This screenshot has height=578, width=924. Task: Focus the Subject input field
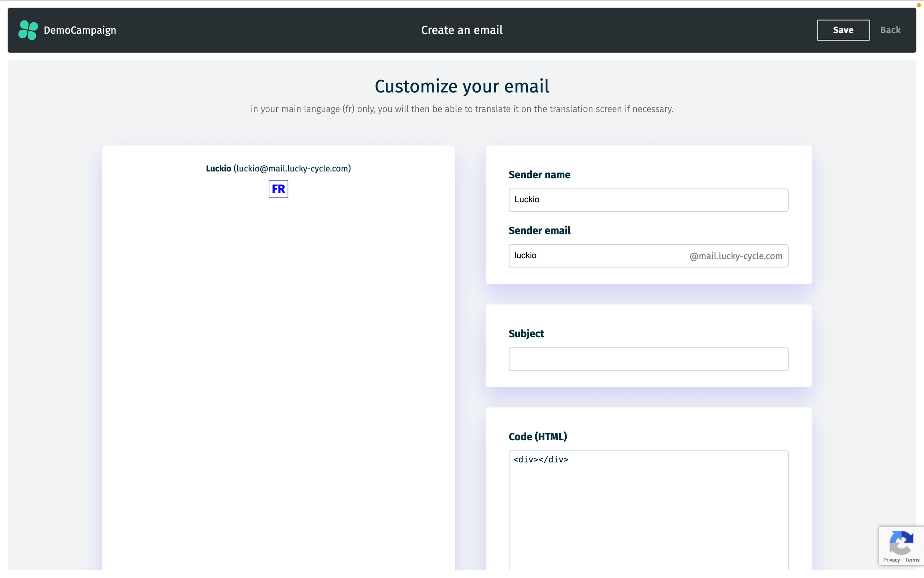tap(648, 359)
